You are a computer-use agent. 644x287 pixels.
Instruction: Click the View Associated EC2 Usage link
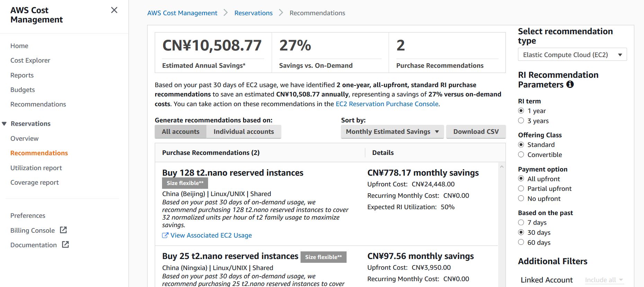[211, 235]
